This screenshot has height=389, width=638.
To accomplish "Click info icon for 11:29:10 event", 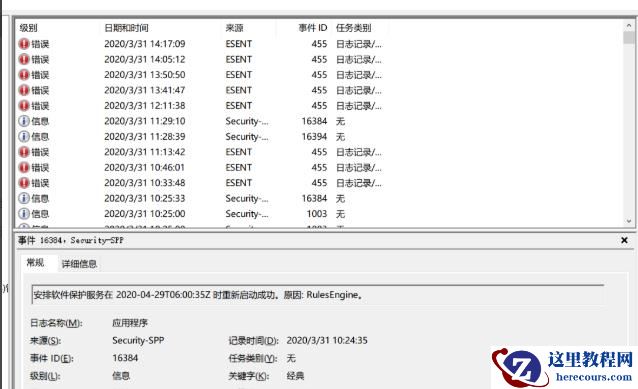I will click(x=24, y=121).
